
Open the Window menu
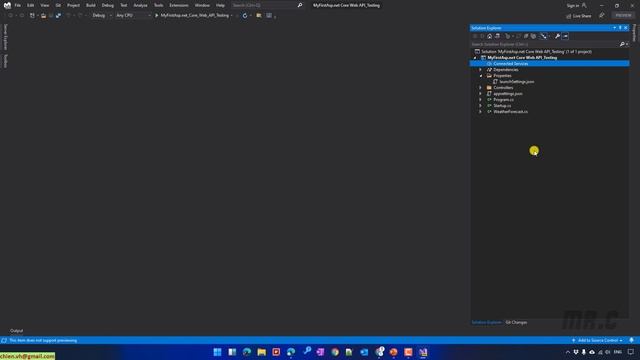(202, 5)
